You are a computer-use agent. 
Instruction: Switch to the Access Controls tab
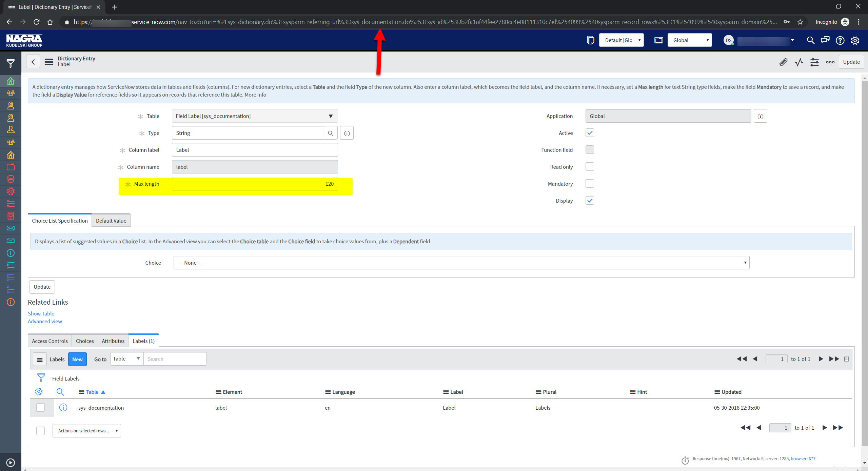tap(50, 341)
